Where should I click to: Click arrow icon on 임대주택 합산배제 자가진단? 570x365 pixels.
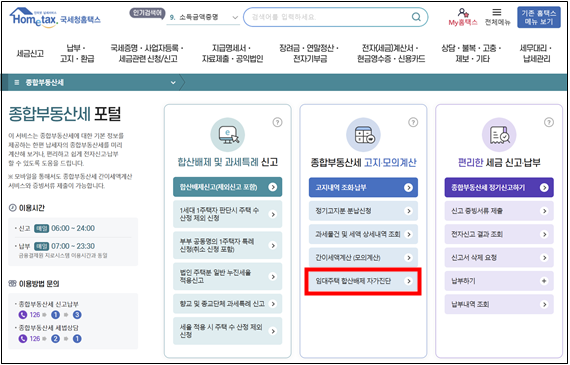[408, 281]
